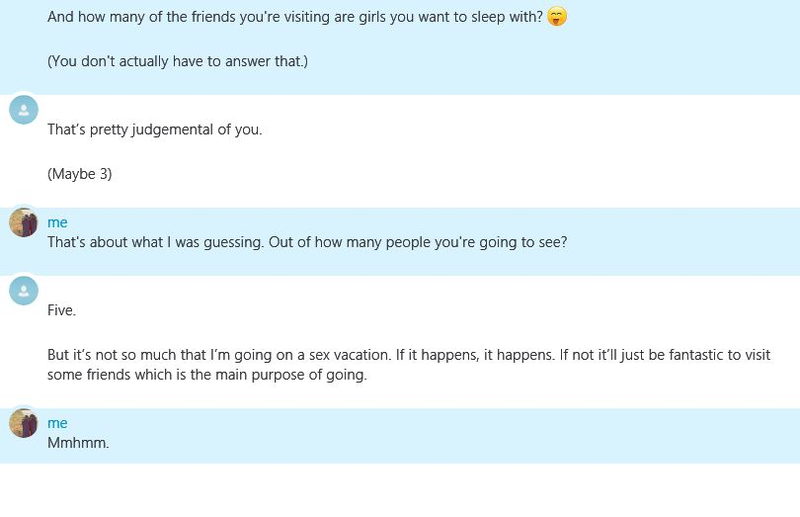Select the "Five." message
Screen dimensions: 800x517
point(61,310)
